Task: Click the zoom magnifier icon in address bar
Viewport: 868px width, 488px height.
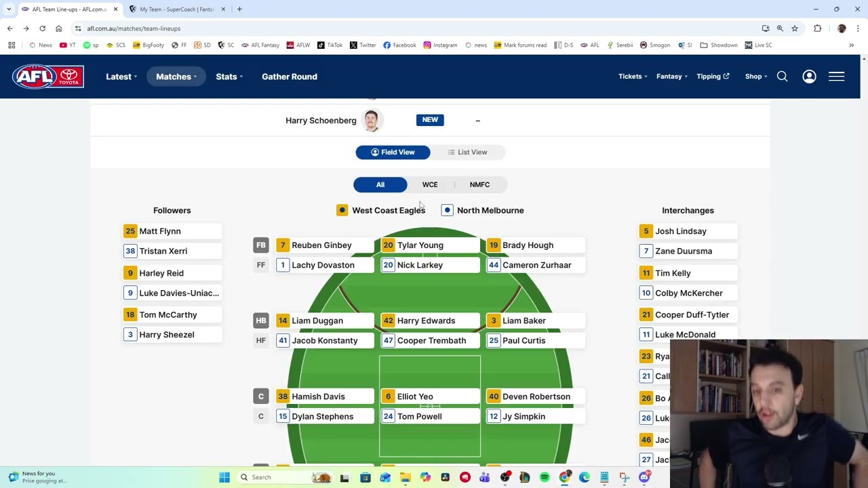Action: pyautogui.click(x=780, y=28)
